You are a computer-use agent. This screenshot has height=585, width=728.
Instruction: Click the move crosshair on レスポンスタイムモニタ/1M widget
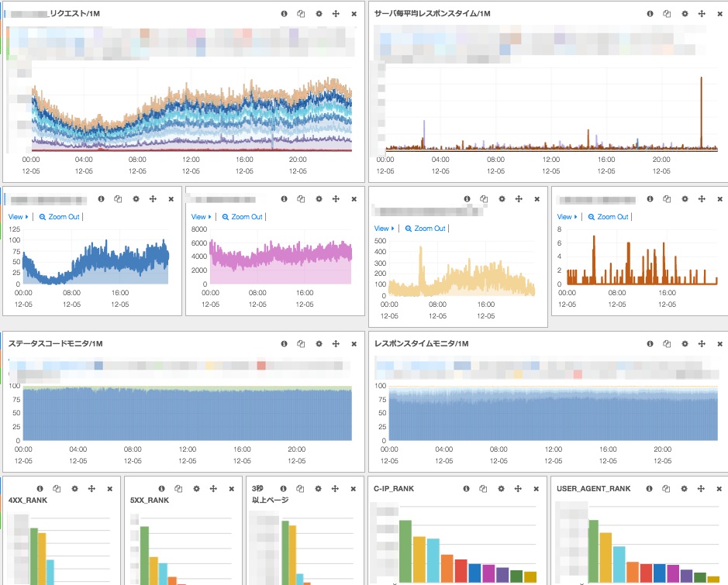[701, 343]
